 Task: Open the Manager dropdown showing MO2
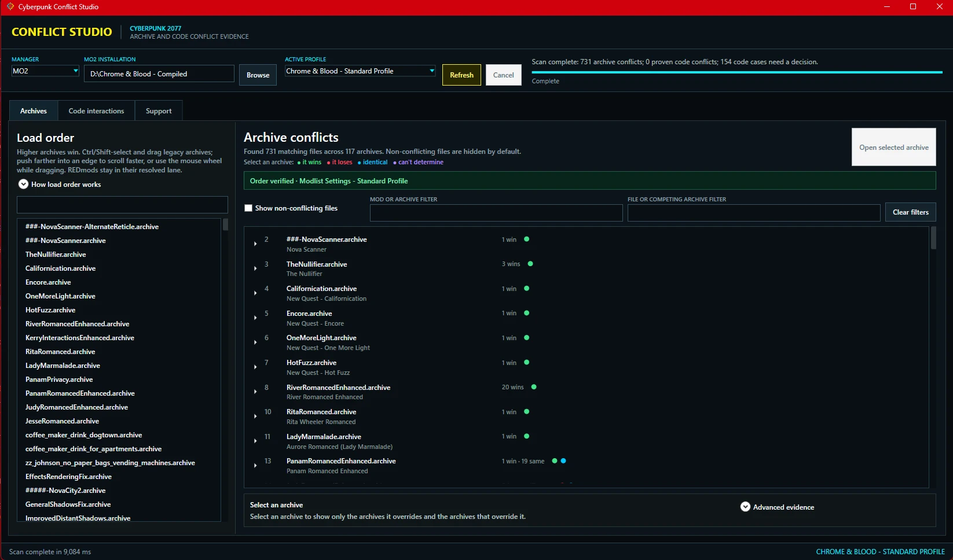pyautogui.click(x=45, y=71)
